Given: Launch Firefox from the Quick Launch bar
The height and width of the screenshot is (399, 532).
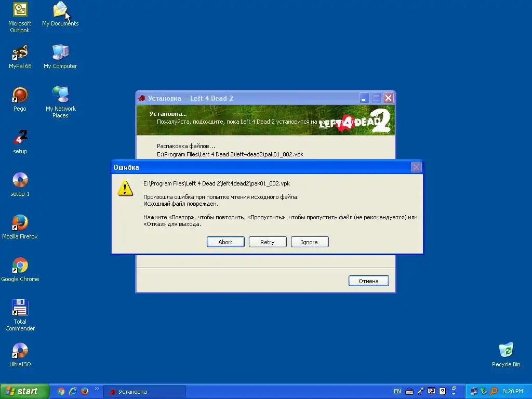Looking at the screenshot, I should tap(85, 391).
